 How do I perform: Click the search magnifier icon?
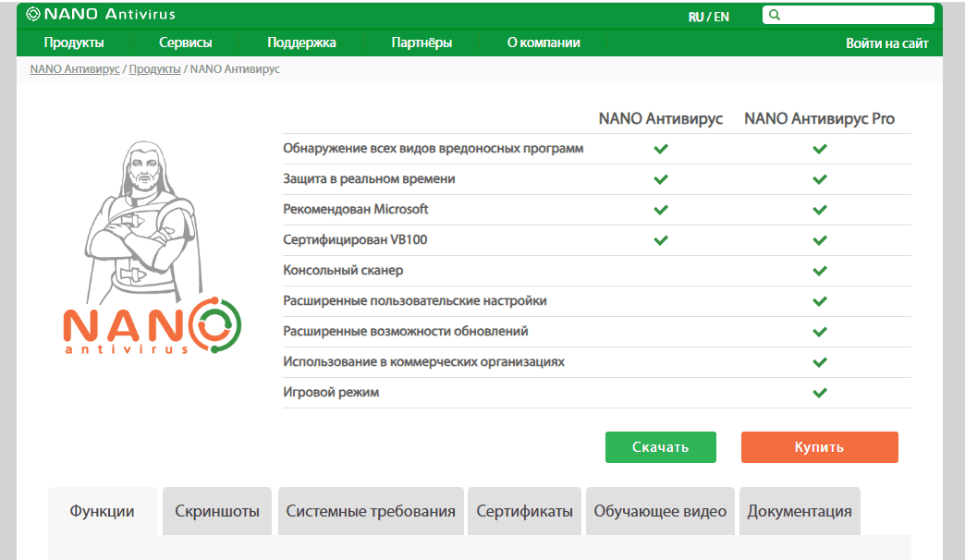click(775, 15)
